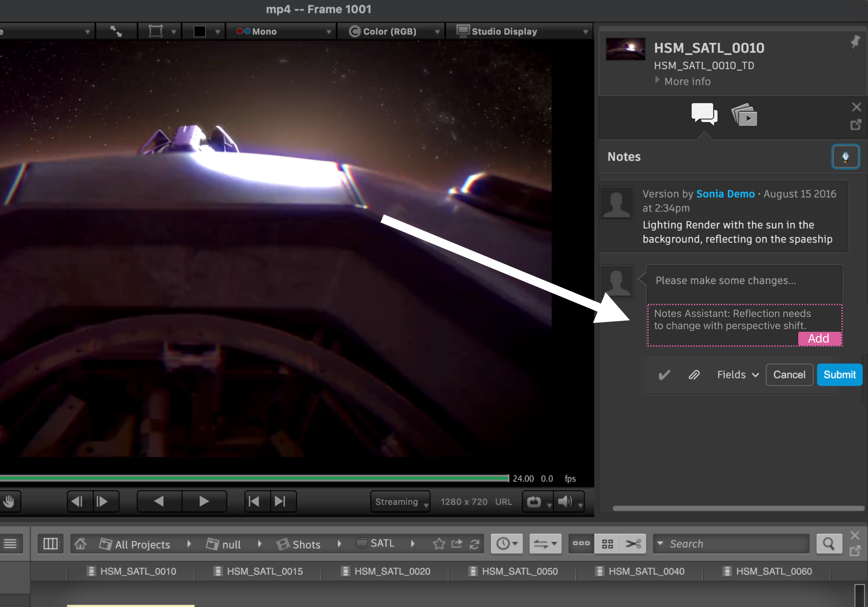
Task: Click the paperclip attachment icon
Action: coord(694,375)
